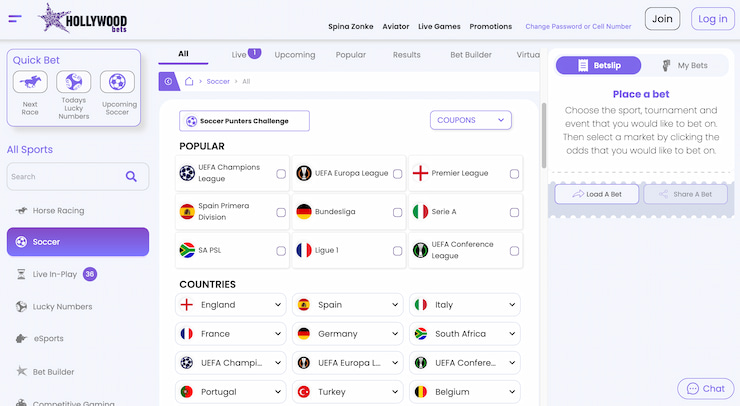Click the Hollywoodbets star logo
Image resolution: width=740 pixels, height=406 pixels.
(x=82, y=19)
